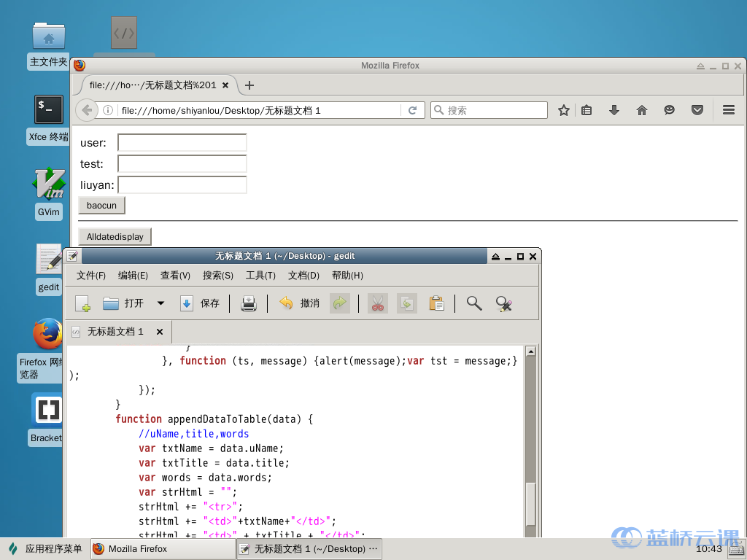
Task: Click the liuyan input field
Action: 182,184
